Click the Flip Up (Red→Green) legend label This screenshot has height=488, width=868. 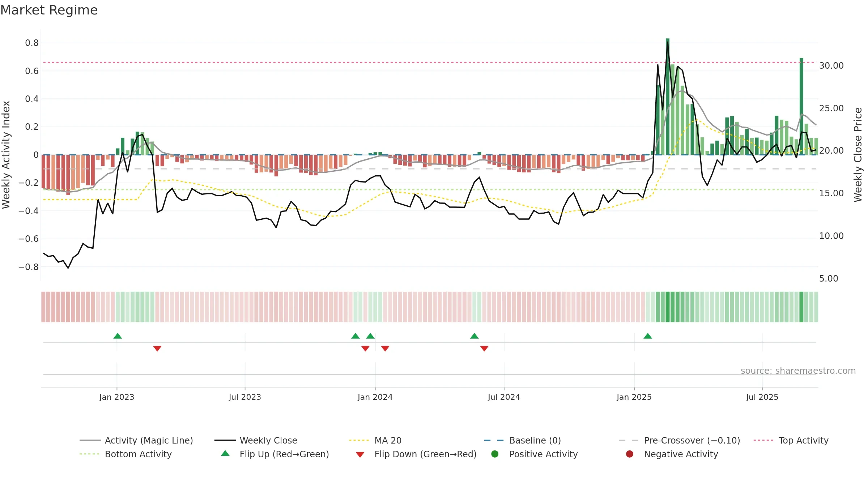[284, 454]
